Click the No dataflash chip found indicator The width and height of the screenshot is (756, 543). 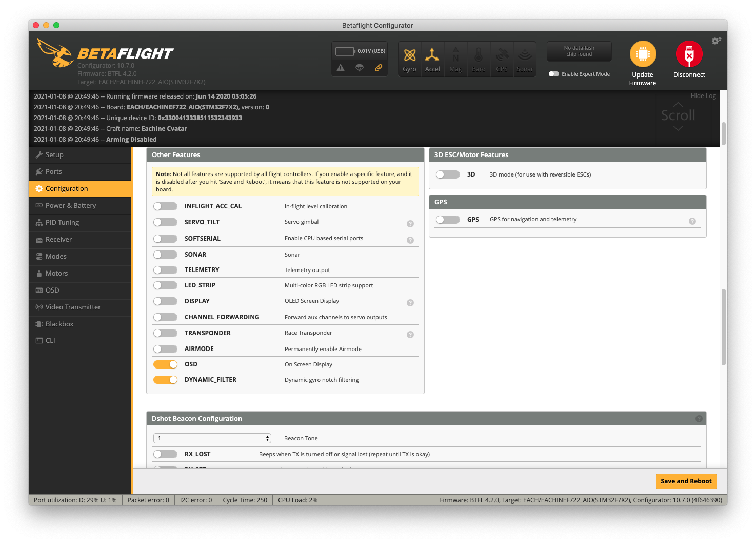(579, 51)
